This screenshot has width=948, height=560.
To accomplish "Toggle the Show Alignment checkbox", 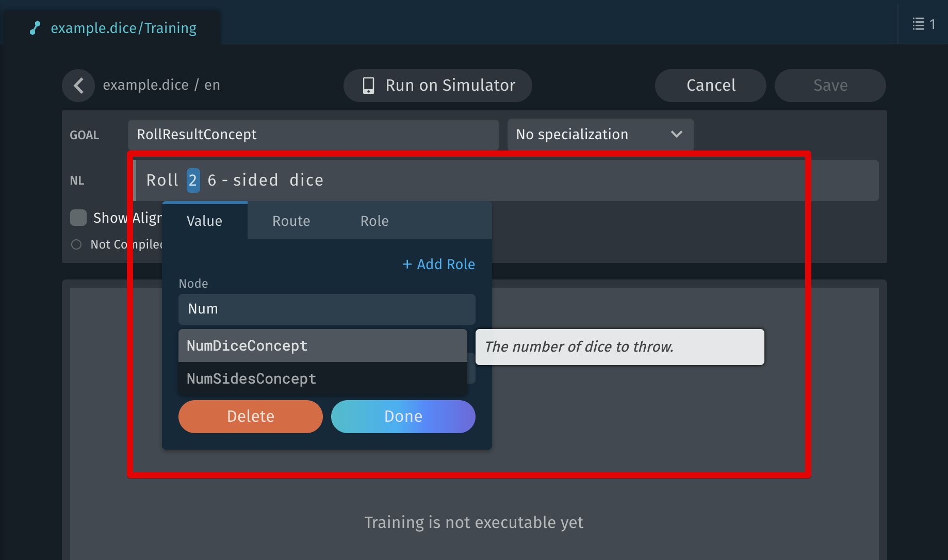I will pyautogui.click(x=78, y=218).
